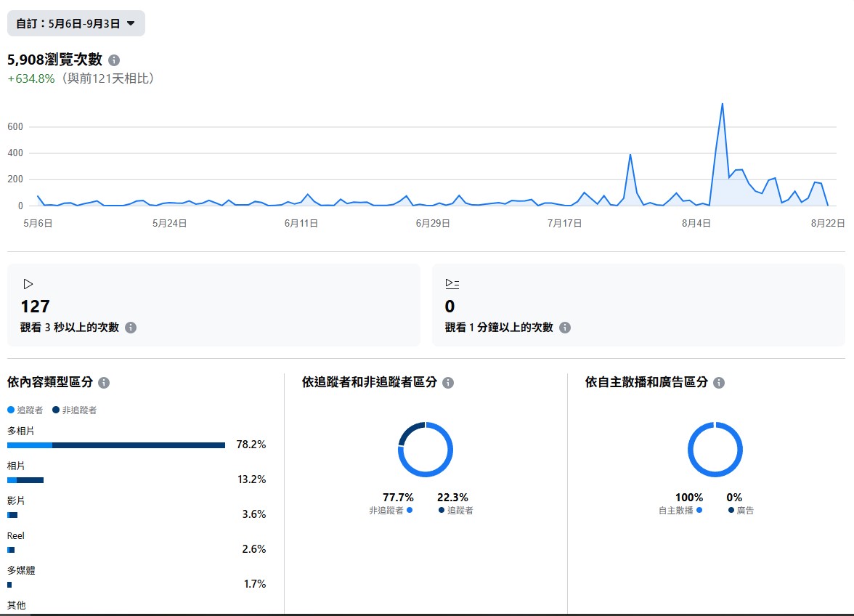This screenshot has height=616, width=854.
Task: Open info tooltip for 依內容類型區分
Action: tap(104, 383)
